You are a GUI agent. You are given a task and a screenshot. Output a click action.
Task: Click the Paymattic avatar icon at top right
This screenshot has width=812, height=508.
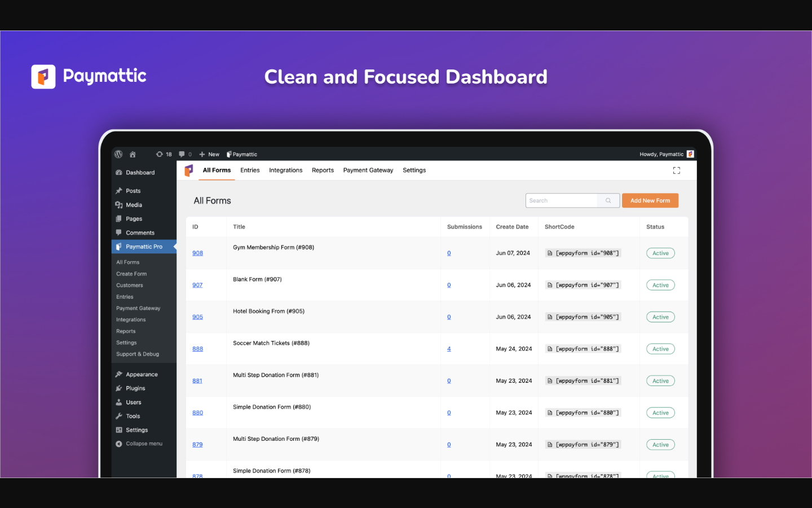(x=690, y=154)
